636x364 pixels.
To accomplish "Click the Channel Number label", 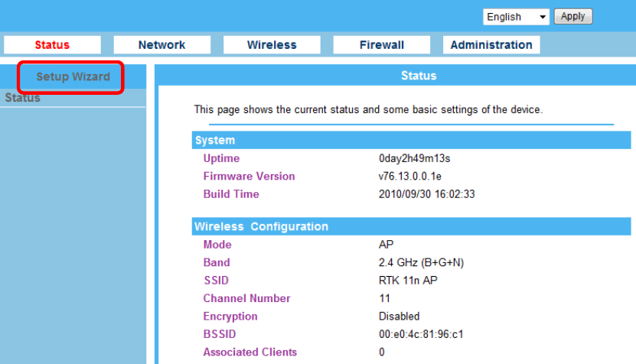I will [x=246, y=298].
